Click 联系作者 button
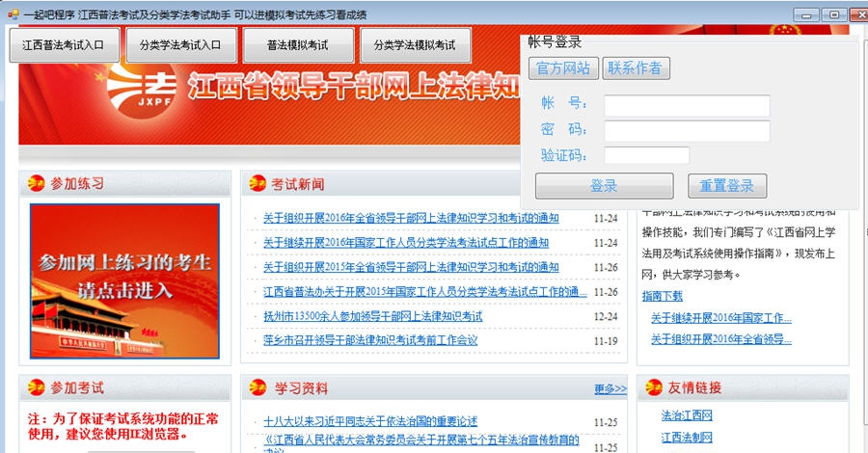 click(x=636, y=68)
